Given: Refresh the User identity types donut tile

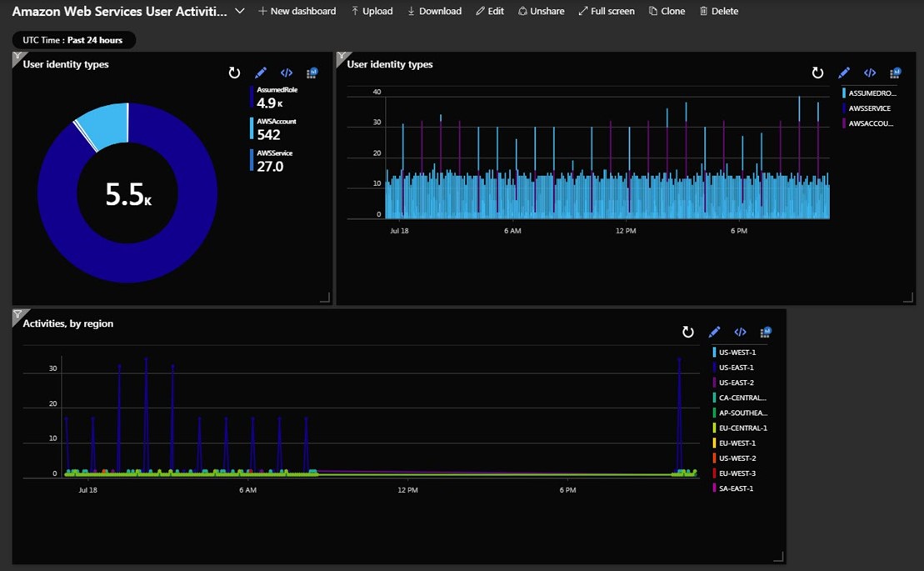Looking at the screenshot, I should [234, 73].
